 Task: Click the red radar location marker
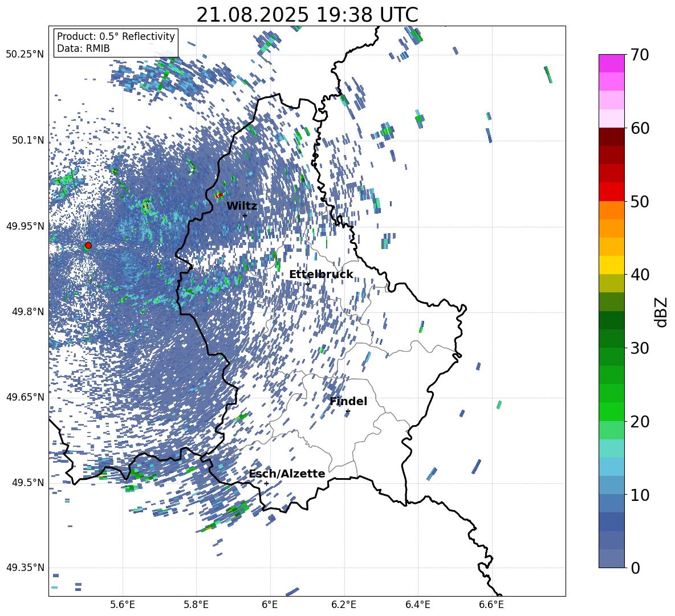pos(88,246)
